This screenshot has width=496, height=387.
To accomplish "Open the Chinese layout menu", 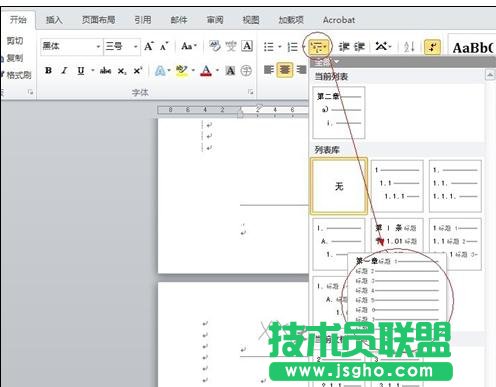I will (383, 46).
